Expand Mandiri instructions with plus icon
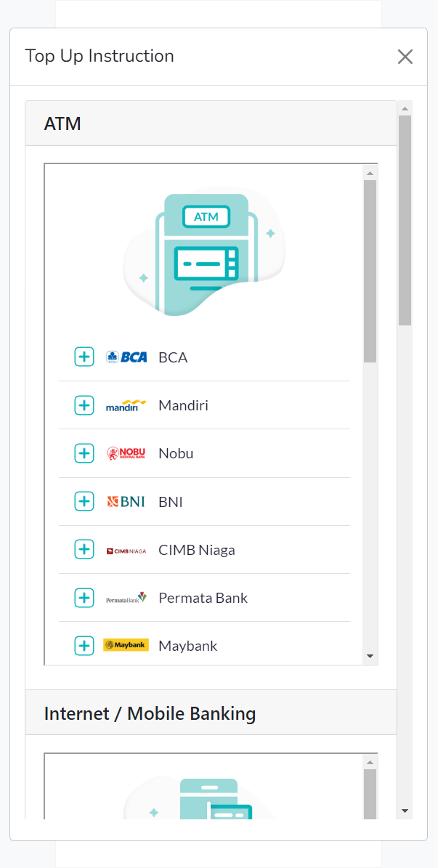This screenshot has height=868, width=438. coord(84,405)
